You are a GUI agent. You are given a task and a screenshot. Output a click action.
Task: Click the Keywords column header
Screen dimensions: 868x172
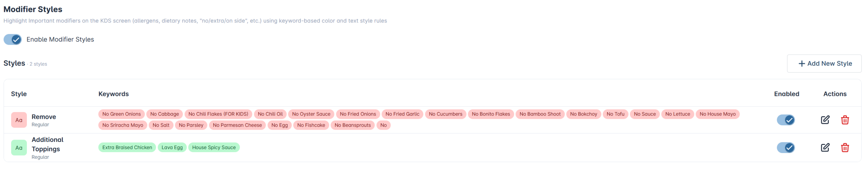pos(114,94)
